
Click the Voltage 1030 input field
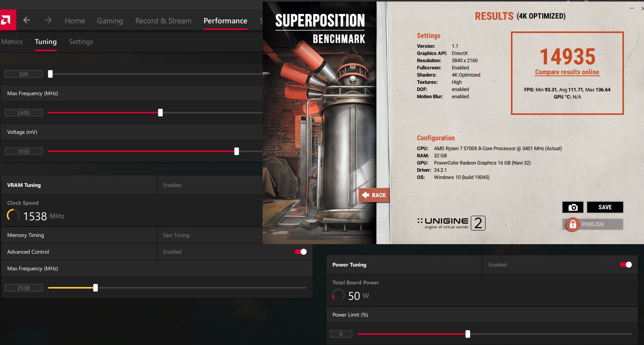(24, 152)
